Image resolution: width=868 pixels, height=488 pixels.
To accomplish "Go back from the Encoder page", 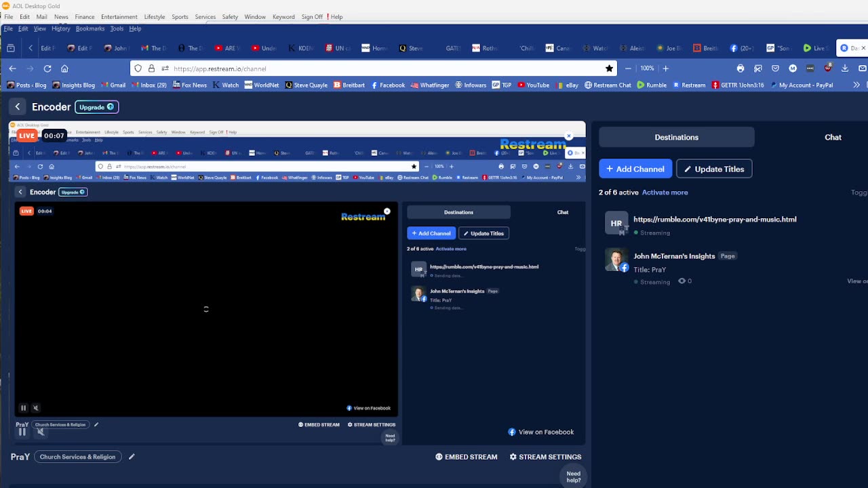I will click(18, 106).
